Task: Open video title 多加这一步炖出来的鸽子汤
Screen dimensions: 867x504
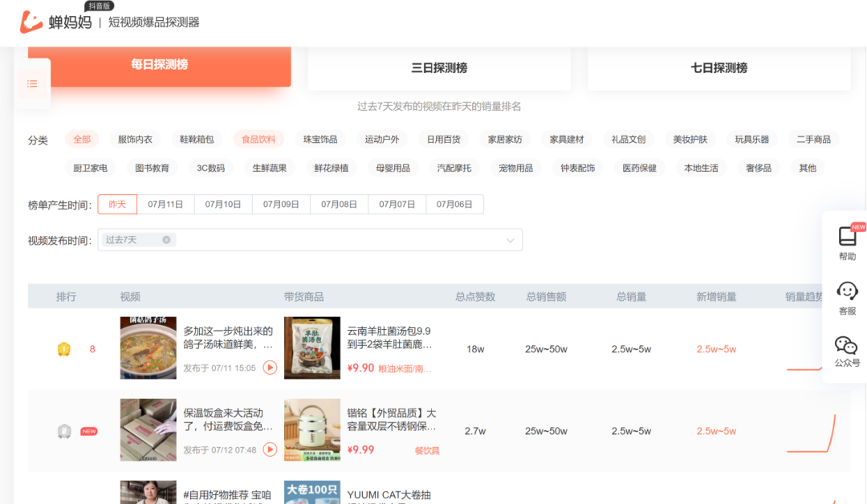Action: pos(228,338)
